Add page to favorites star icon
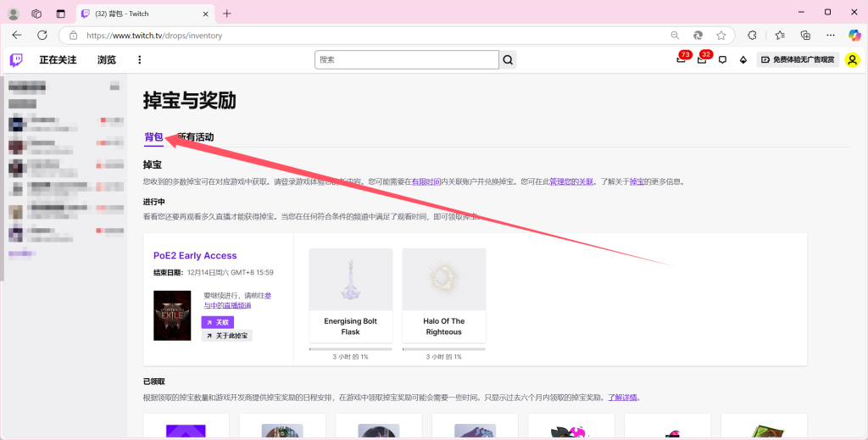Viewport: 868px width, 440px height. [x=721, y=36]
